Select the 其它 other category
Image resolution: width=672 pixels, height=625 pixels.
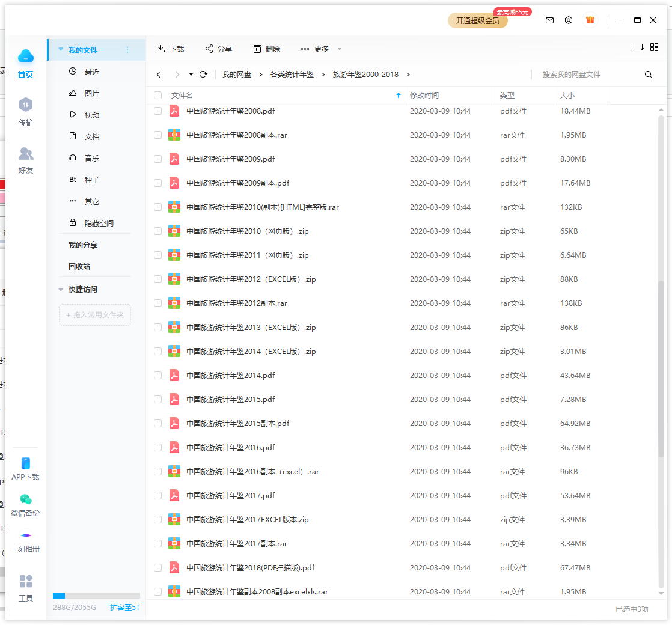click(x=84, y=201)
